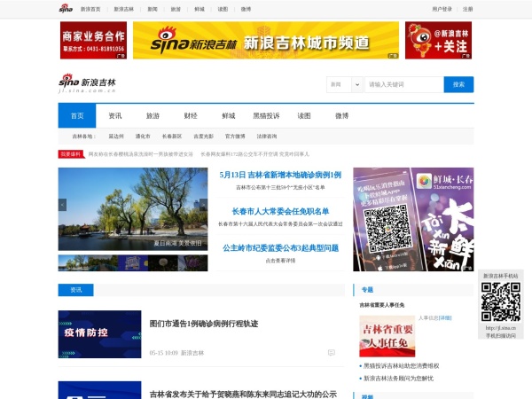The image size is (532, 399).
Task: Switch to the 鲜城 navigation tab
Action: pyautogui.click(x=229, y=115)
